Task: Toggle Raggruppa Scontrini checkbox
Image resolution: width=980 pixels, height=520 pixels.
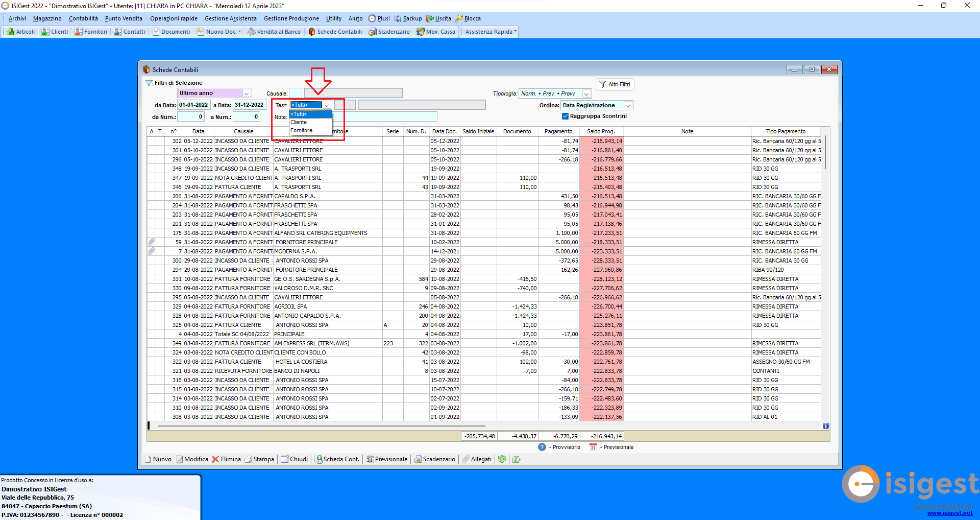Action: tap(566, 116)
